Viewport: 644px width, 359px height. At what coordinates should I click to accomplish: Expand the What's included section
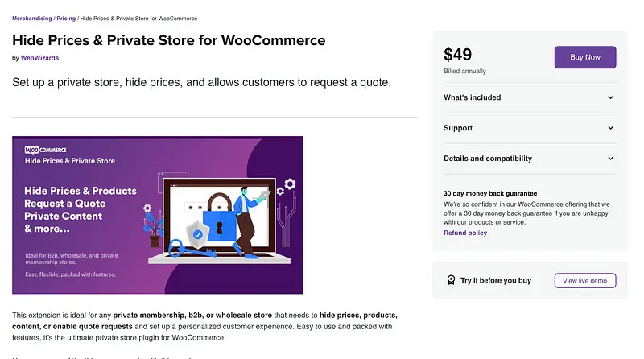(x=610, y=97)
